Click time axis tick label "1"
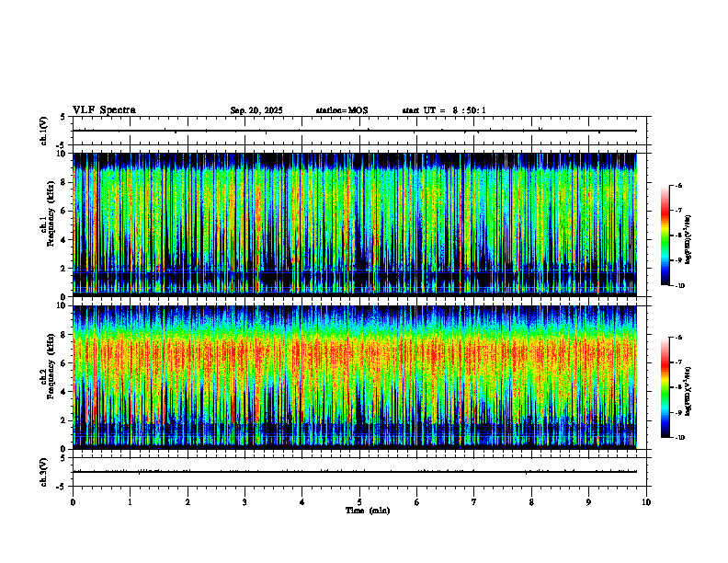 coord(130,502)
